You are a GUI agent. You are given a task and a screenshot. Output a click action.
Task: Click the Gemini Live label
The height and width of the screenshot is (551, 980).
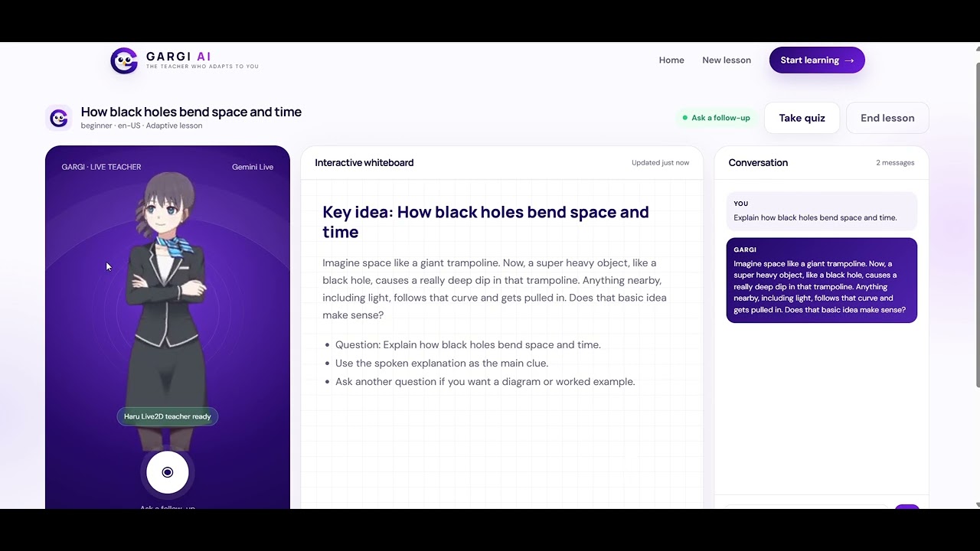[x=253, y=167]
